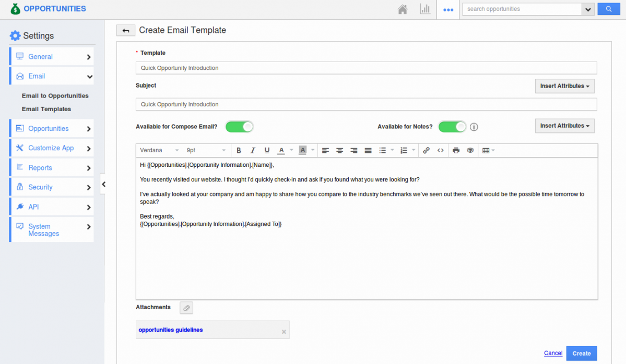Justify the text
The width and height of the screenshot is (626, 364).
pos(368,150)
